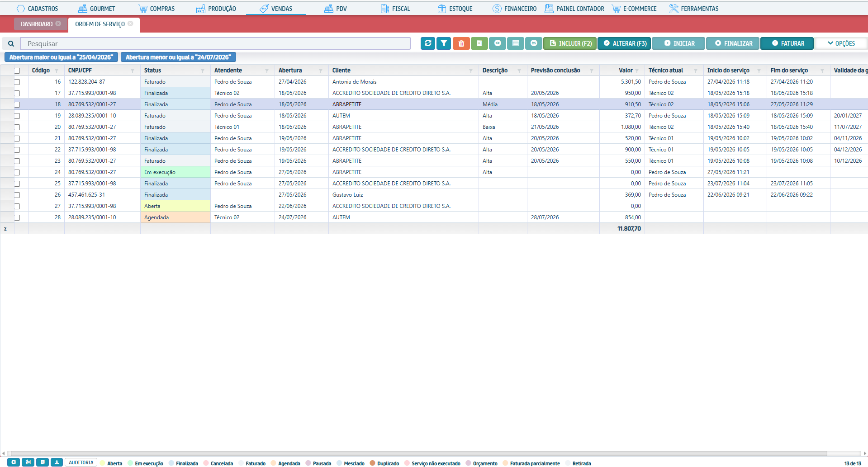This screenshot has width=868, height=467.
Task: Check the box for order 19
Action: (17, 116)
